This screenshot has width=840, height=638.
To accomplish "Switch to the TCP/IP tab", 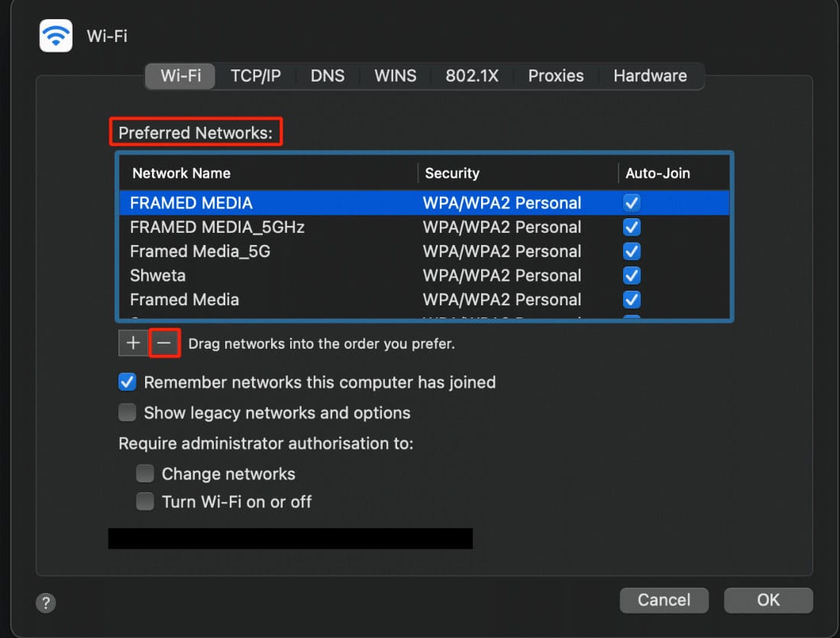I will [256, 76].
